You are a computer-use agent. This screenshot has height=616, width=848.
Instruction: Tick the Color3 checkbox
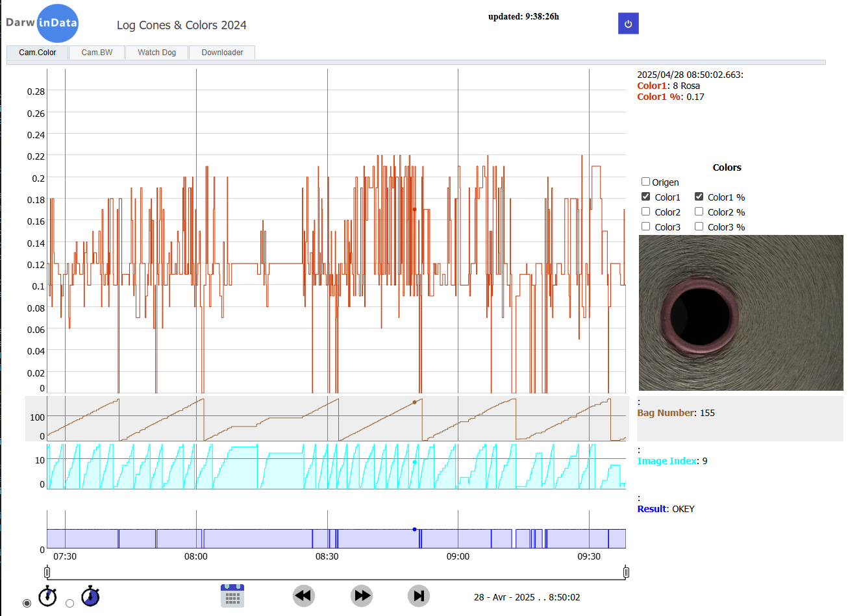click(645, 227)
